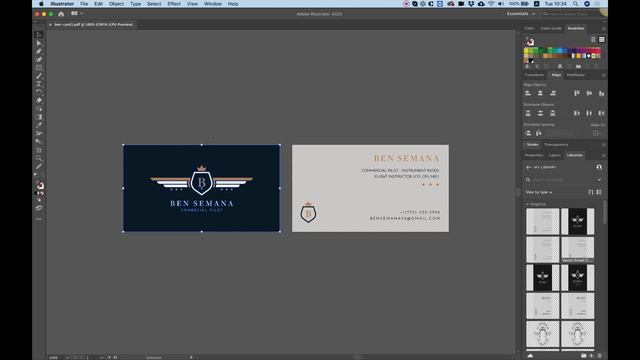The image size is (640, 360).
Task: Click Vertical Align Top icon
Action: click(577, 93)
